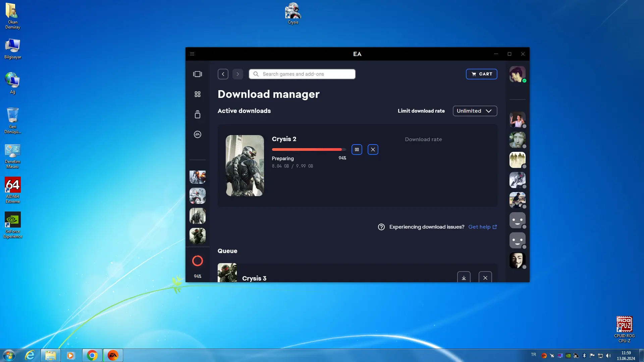Click the 94% download progress ring
644x362 pixels.
click(198, 261)
